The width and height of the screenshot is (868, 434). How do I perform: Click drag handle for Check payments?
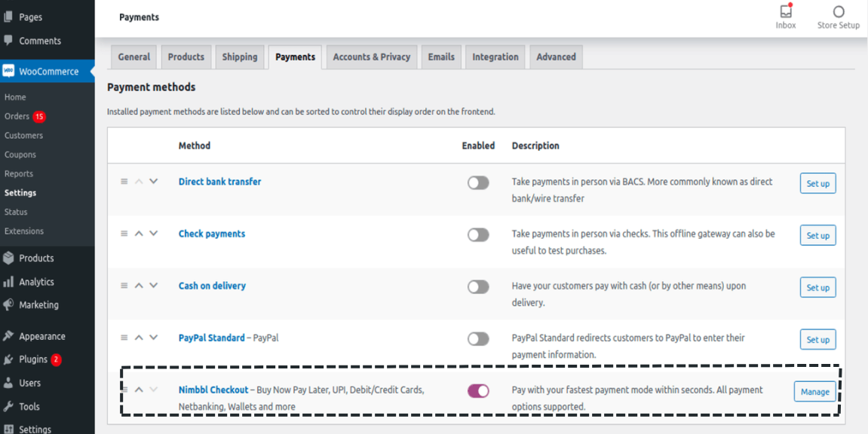(124, 234)
